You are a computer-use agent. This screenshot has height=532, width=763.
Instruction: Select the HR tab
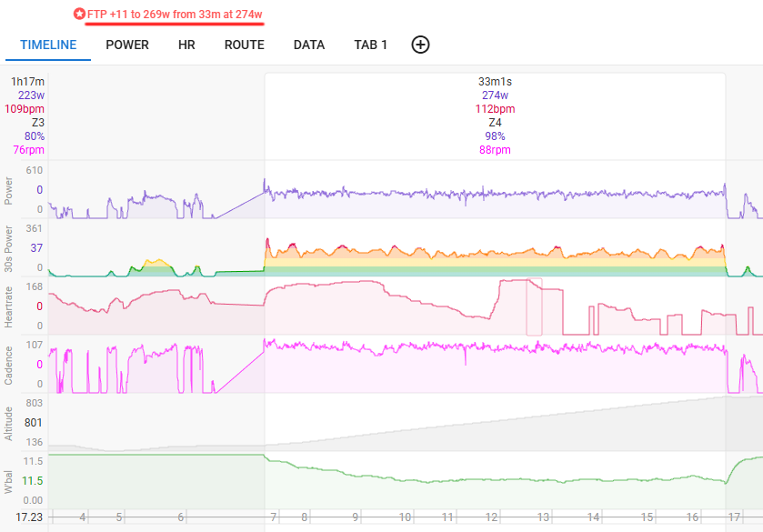[x=186, y=45]
